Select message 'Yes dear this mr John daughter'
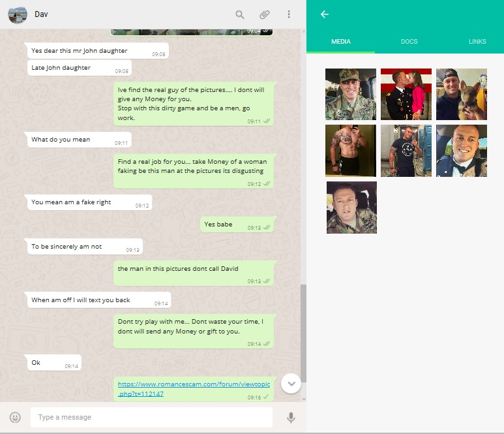This screenshot has width=504, height=434. pos(98,51)
